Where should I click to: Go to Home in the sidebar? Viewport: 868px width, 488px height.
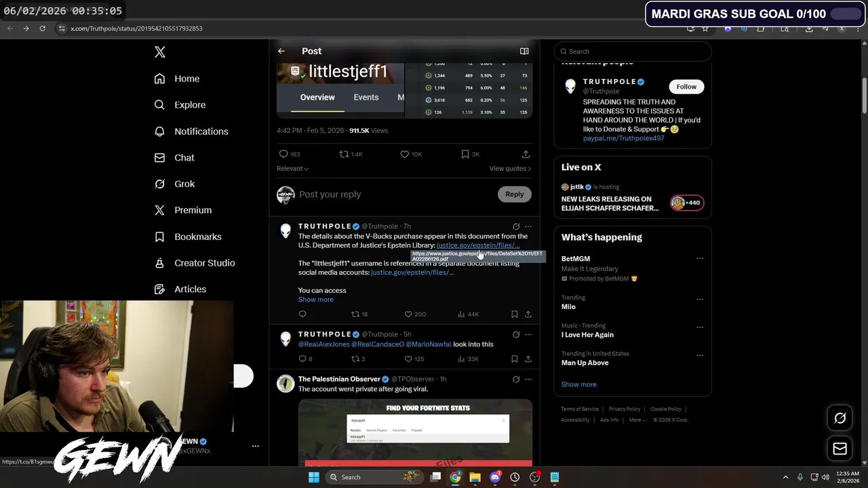coord(177,79)
